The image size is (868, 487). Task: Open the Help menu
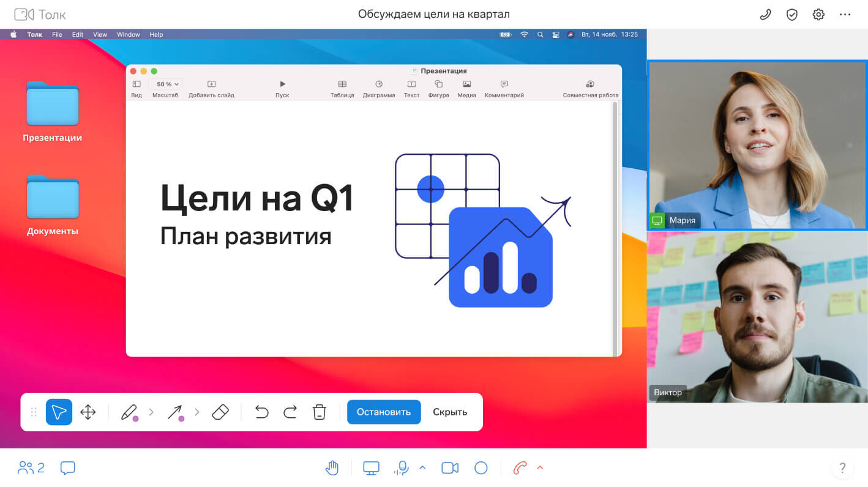click(156, 35)
